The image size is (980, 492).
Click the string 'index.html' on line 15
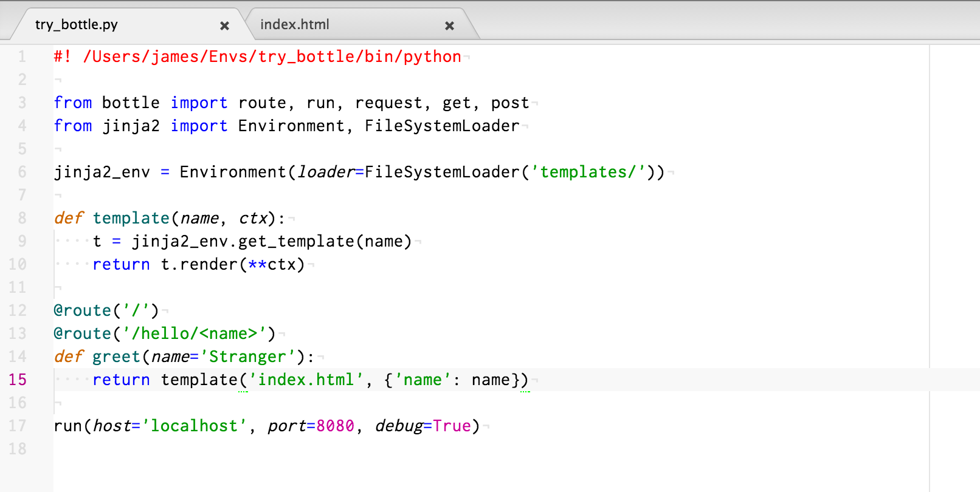(x=306, y=380)
